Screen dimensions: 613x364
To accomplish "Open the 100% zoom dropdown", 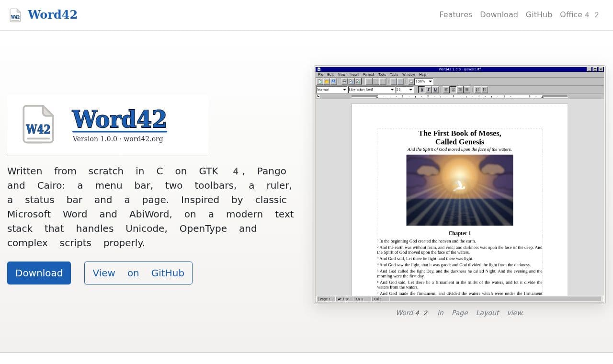I will (424, 82).
